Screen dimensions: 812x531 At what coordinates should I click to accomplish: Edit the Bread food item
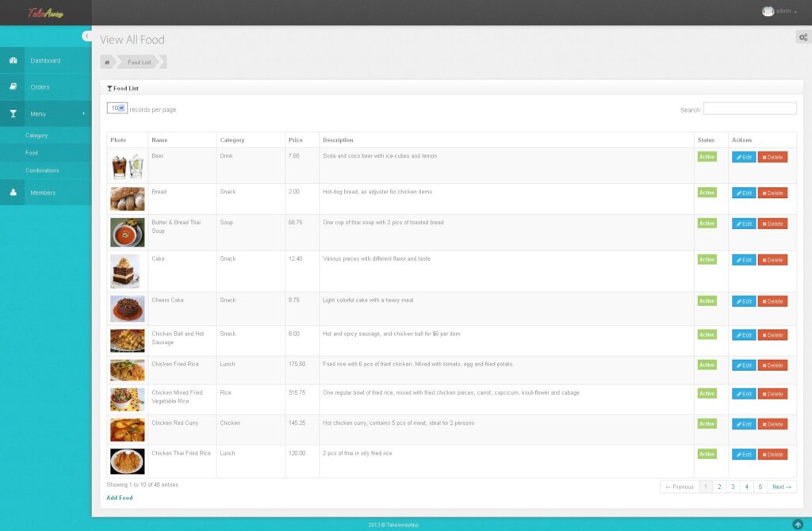pyautogui.click(x=743, y=193)
